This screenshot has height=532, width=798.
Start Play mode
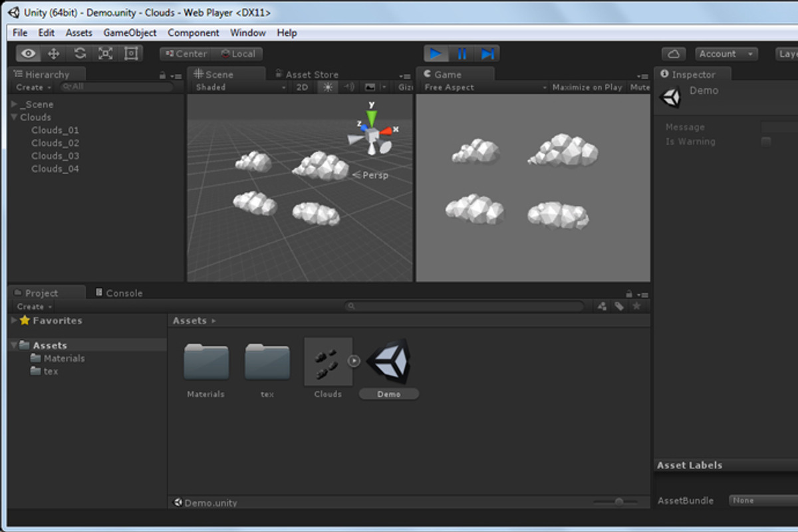[x=436, y=54]
